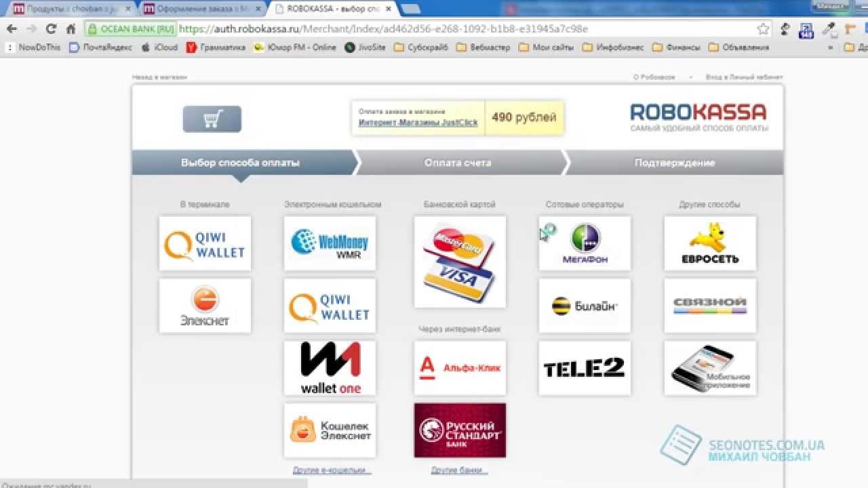
Task: Pick Кошелек Элекснет e-wallet tile
Action: [330, 430]
